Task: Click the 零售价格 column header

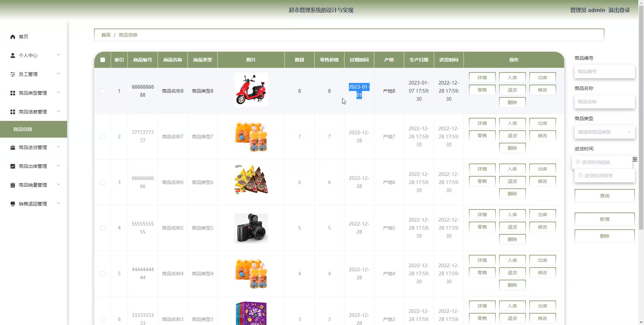Action: tap(329, 60)
